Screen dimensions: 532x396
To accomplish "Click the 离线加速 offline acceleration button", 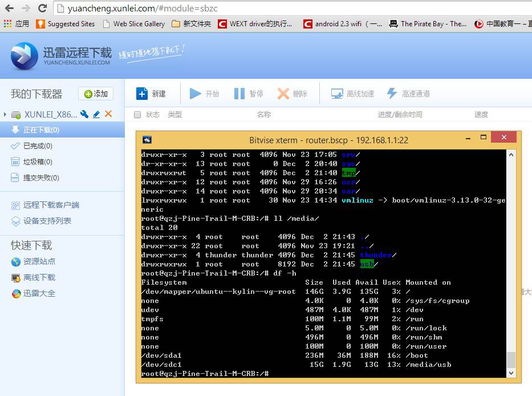I will coord(352,94).
